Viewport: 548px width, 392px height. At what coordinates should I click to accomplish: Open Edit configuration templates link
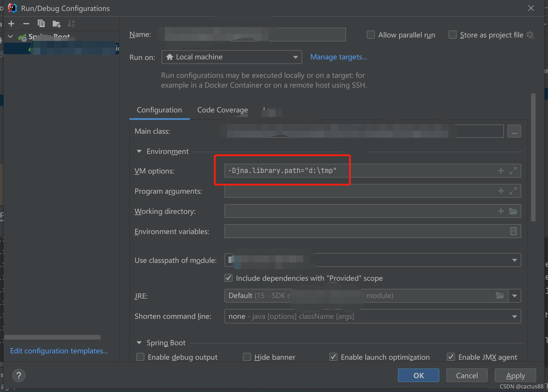point(59,351)
